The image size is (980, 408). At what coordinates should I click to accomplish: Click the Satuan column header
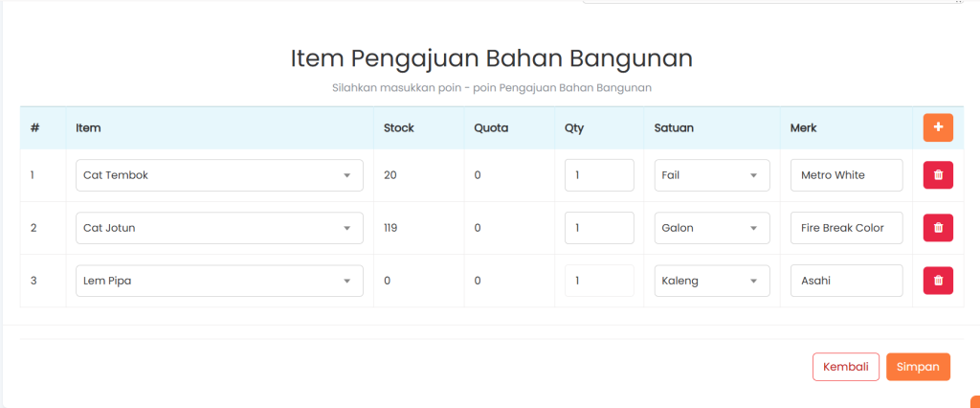tap(674, 128)
